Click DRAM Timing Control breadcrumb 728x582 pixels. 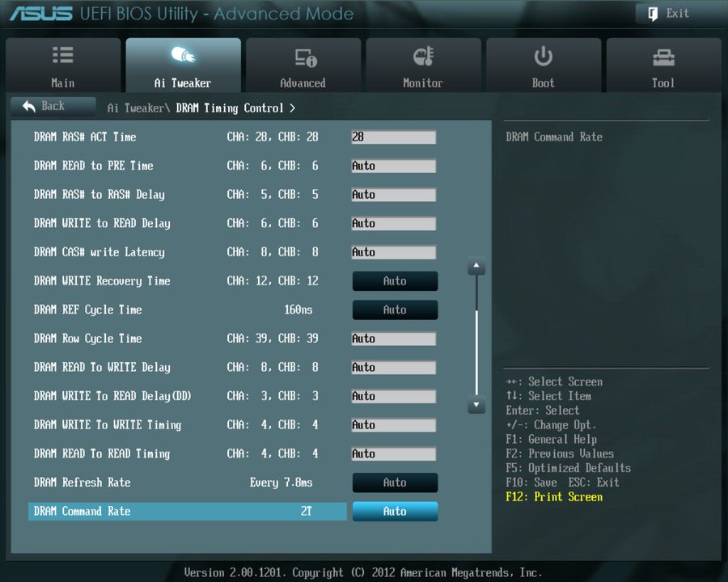pos(230,108)
